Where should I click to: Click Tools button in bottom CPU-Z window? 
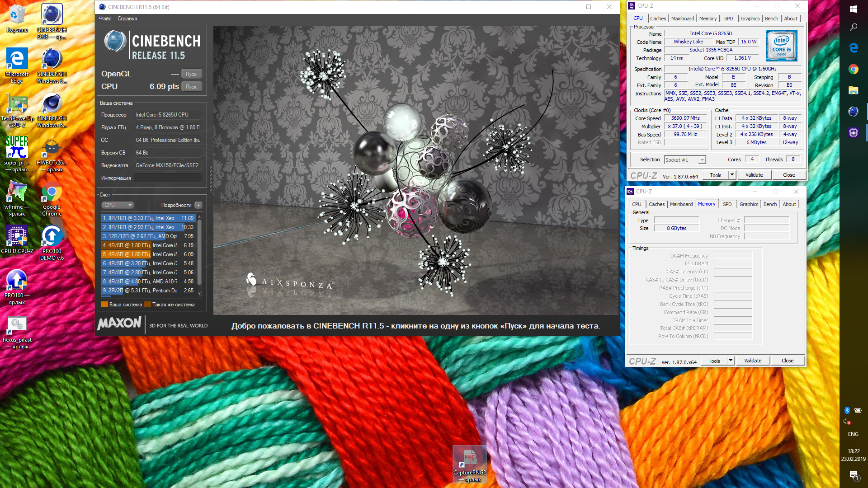click(714, 361)
